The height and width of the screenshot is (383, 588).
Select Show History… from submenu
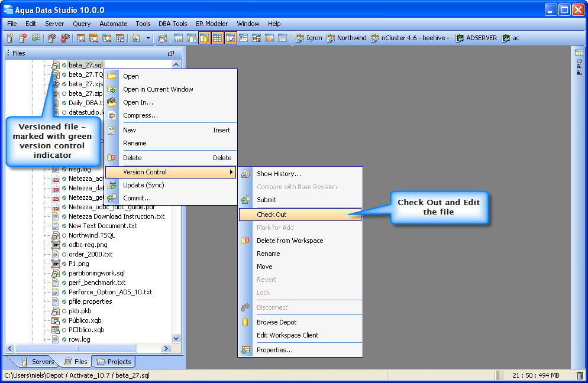pyautogui.click(x=300, y=174)
